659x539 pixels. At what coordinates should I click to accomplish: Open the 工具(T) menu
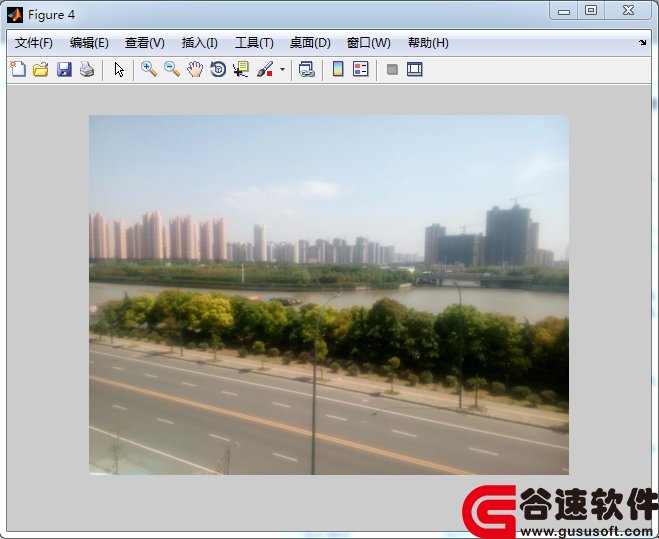pyautogui.click(x=254, y=43)
